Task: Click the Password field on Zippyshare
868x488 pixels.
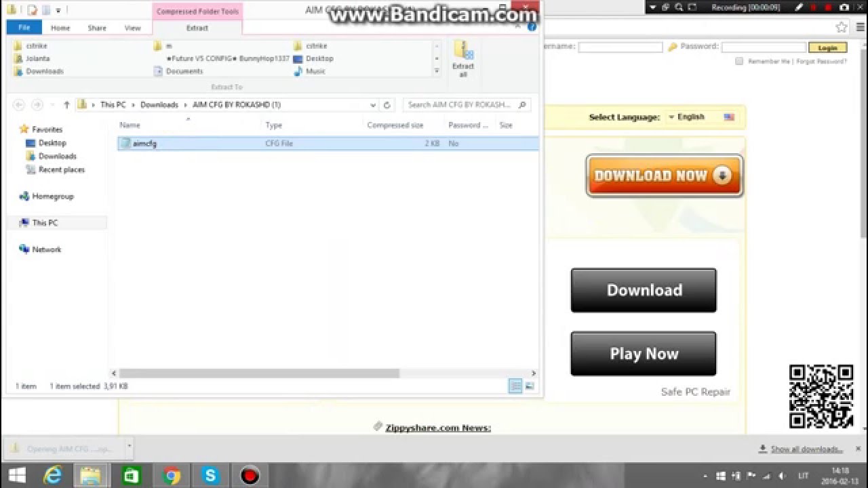Action: [763, 47]
